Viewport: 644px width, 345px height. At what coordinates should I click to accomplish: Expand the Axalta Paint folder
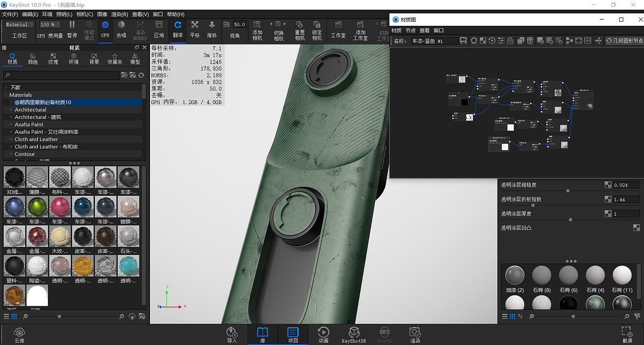(11, 125)
